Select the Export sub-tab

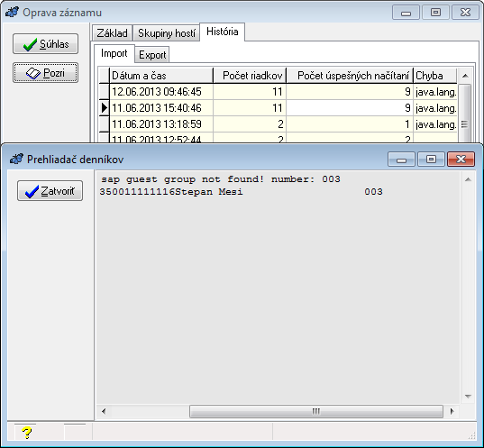(152, 55)
